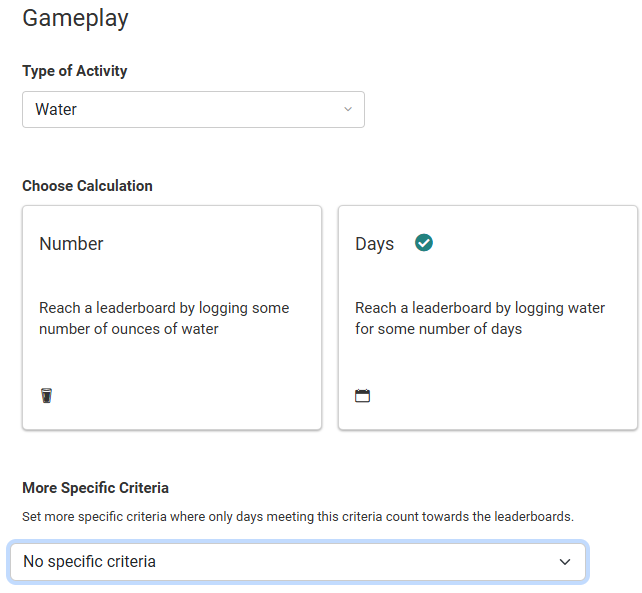Expand the No specific criteria dropdown
Viewport: 642px width, 593px height.
click(x=297, y=562)
